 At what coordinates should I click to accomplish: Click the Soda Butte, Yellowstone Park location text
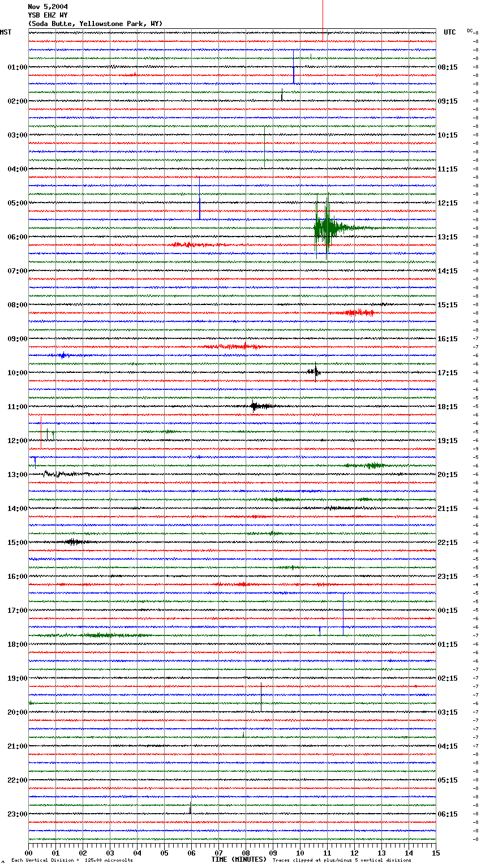(x=95, y=24)
